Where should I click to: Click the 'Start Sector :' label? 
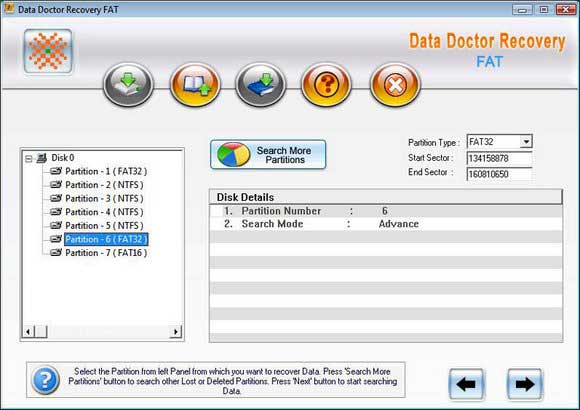(x=431, y=158)
